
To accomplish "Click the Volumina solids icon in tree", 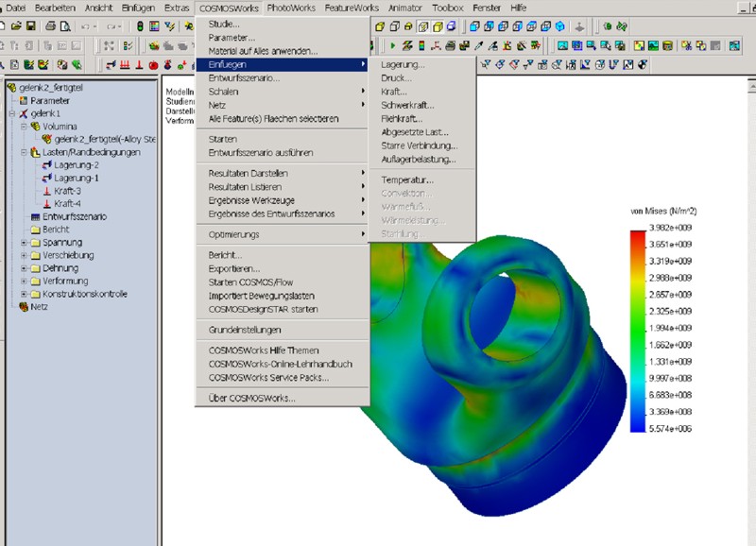I will click(35, 127).
